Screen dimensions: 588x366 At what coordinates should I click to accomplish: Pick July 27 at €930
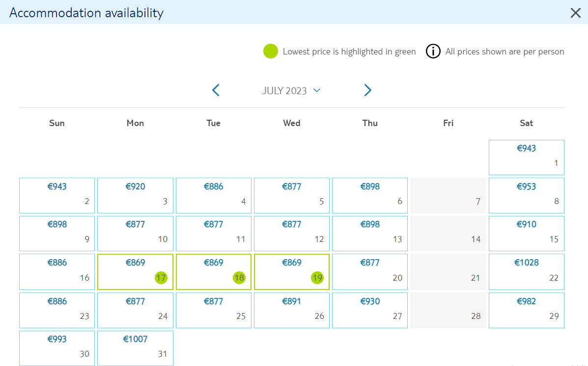(370, 310)
